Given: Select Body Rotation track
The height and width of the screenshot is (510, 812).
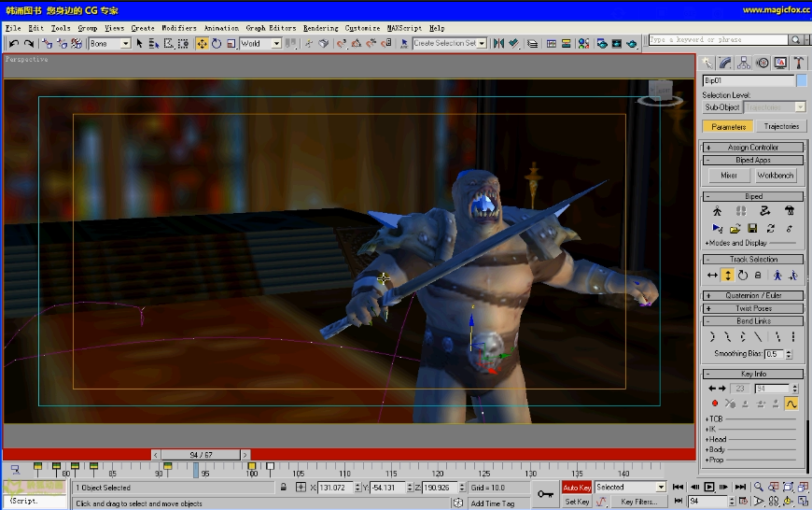Looking at the screenshot, I should point(743,276).
